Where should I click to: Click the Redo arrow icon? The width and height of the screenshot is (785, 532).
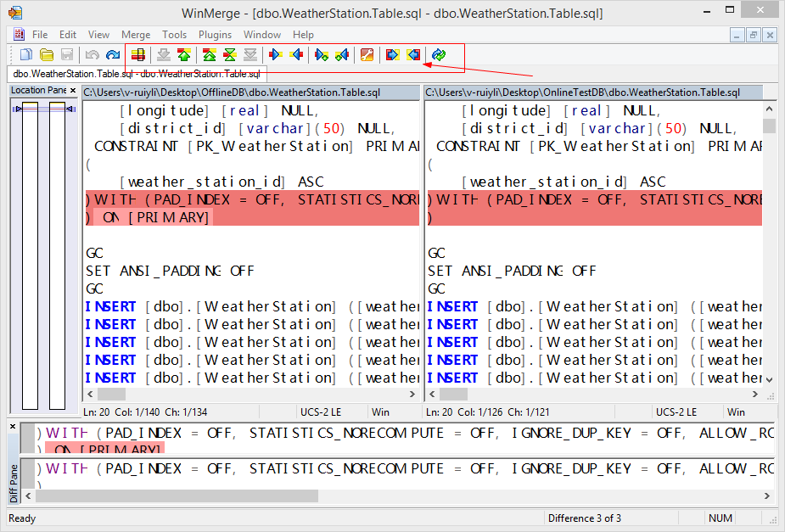click(x=113, y=55)
